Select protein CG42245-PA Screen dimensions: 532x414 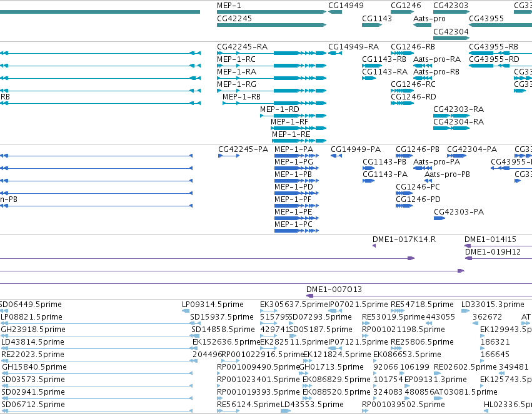[229, 156]
